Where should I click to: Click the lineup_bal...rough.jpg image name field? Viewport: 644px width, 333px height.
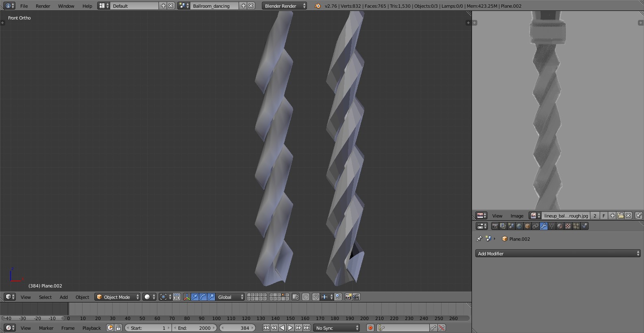click(x=566, y=215)
